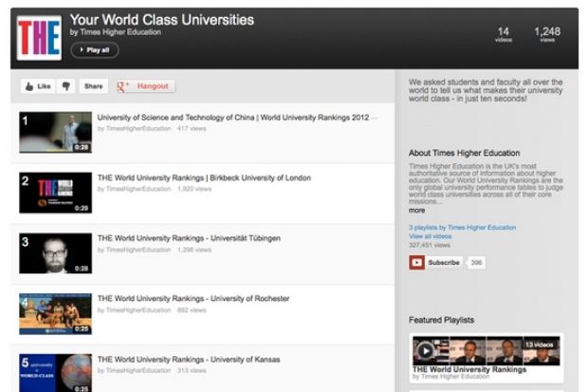Click the Dislike thumbs-down icon
This screenshot has width=588, height=392.
(66, 86)
